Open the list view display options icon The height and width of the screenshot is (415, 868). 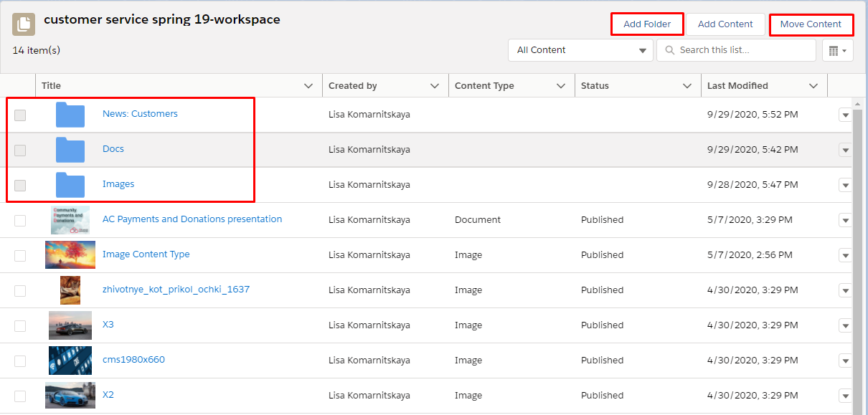click(837, 50)
